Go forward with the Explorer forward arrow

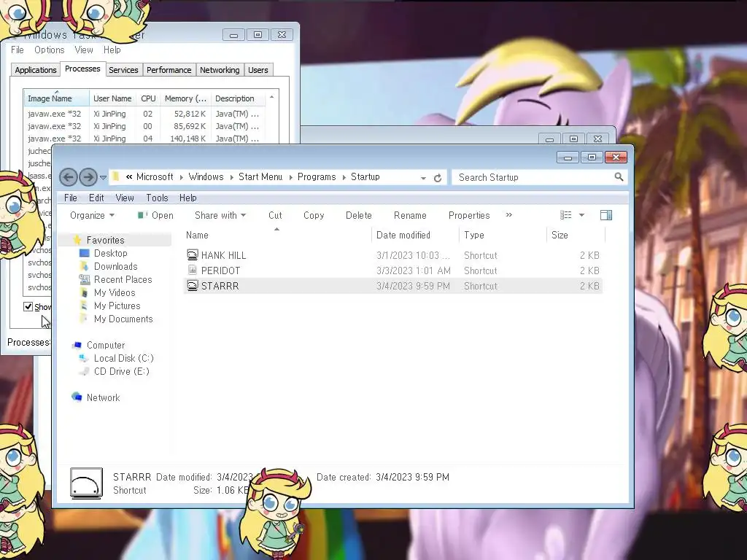88,178
